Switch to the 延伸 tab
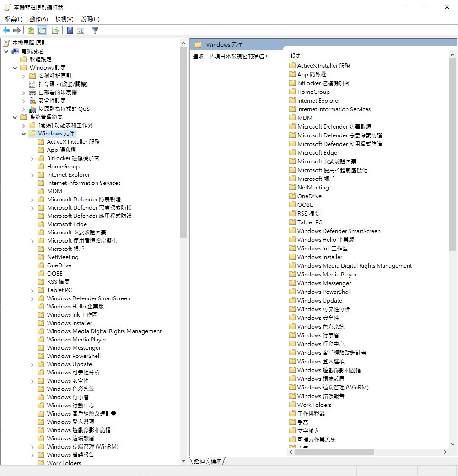This screenshot has width=458, height=476. [199, 461]
